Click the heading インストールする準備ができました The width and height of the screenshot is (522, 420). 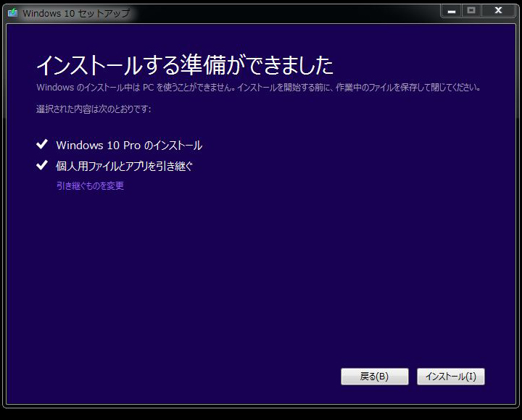coord(185,65)
